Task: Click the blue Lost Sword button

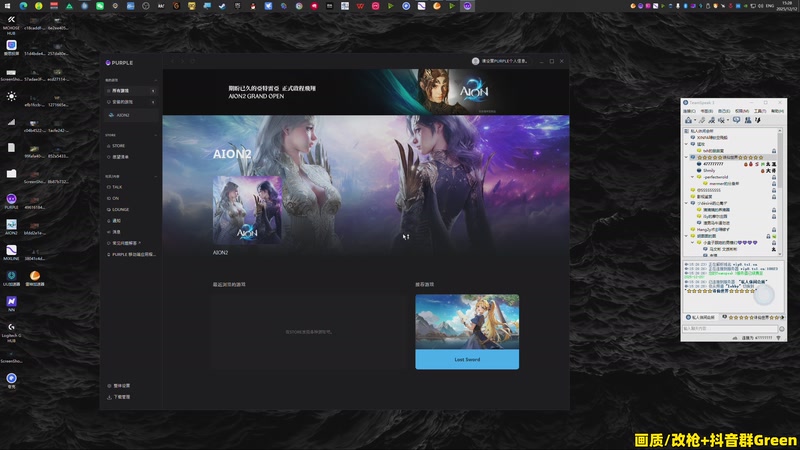Action: (467, 360)
